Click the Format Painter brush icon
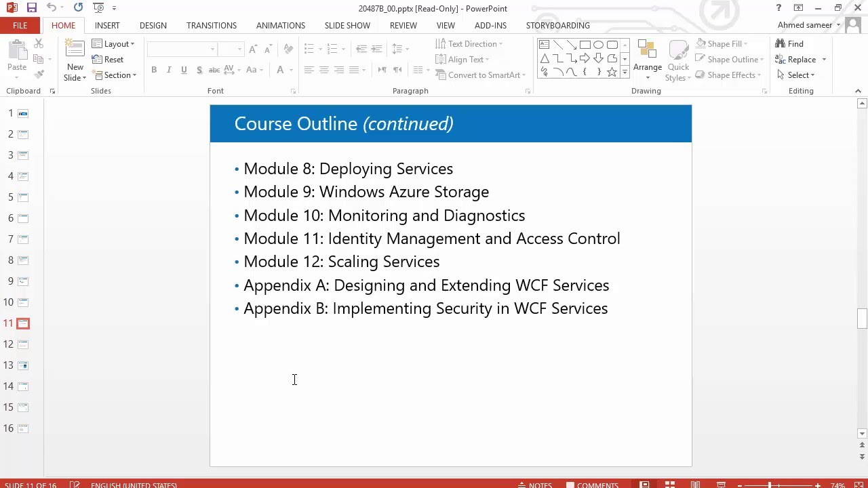Screen dimensions: 868x488 [39, 75]
